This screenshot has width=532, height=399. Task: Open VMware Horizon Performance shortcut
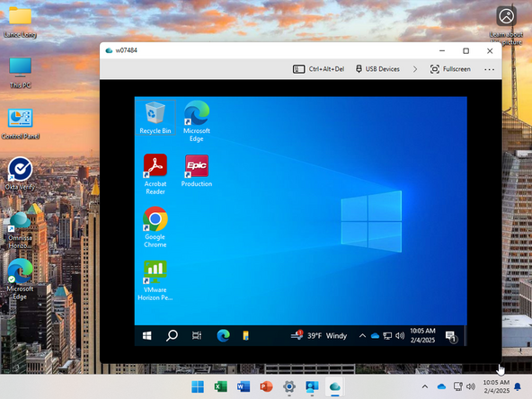coord(155,280)
